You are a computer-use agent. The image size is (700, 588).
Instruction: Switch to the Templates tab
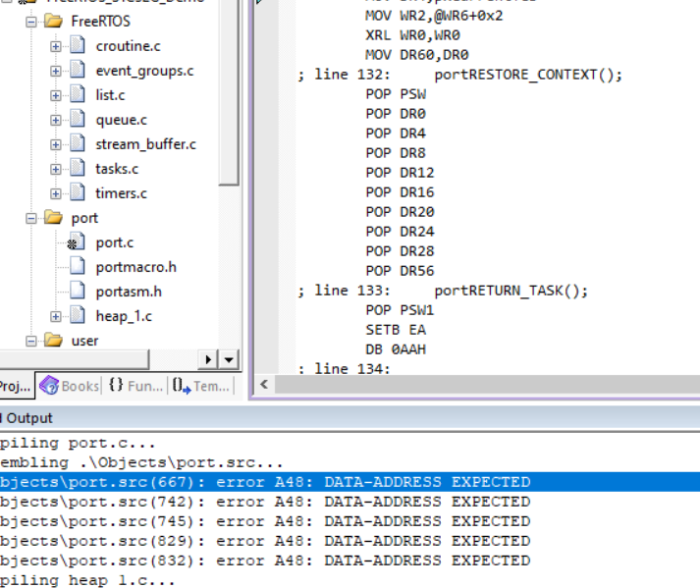tap(201, 386)
